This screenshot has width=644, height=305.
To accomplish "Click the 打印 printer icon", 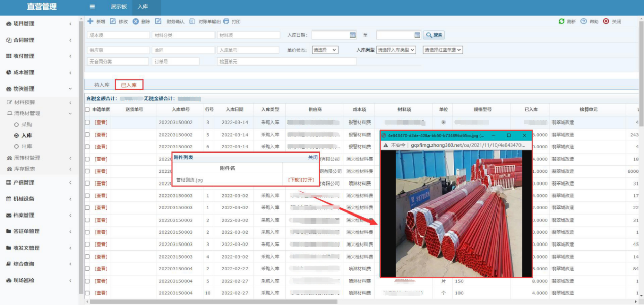I will [226, 21].
